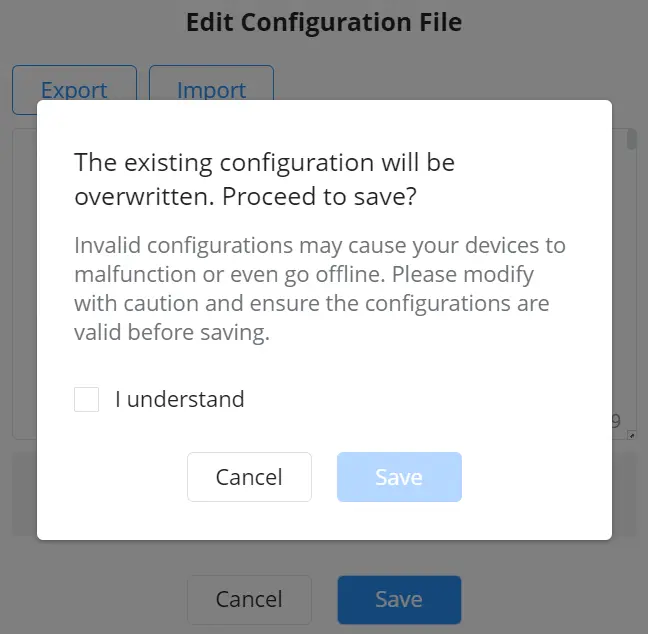648x634 pixels.
Task: Click the "Invalid configurations may cause" warning paragraph
Action: tap(320, 288)
